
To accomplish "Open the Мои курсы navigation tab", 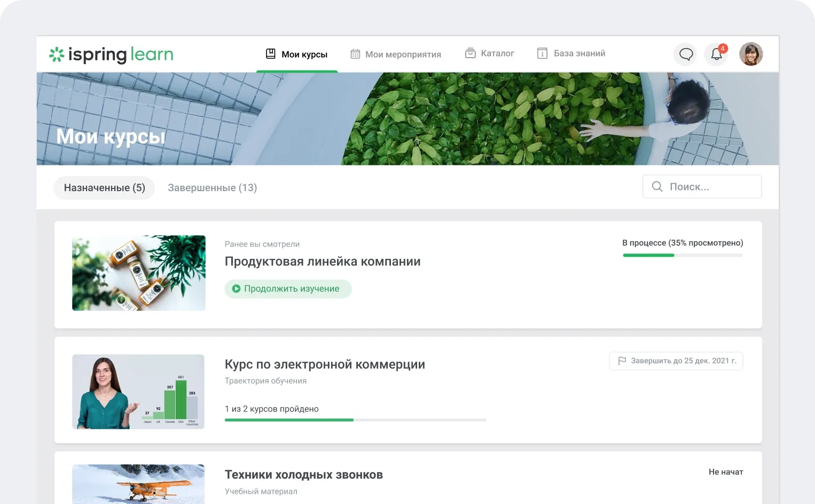I will 297,54.
